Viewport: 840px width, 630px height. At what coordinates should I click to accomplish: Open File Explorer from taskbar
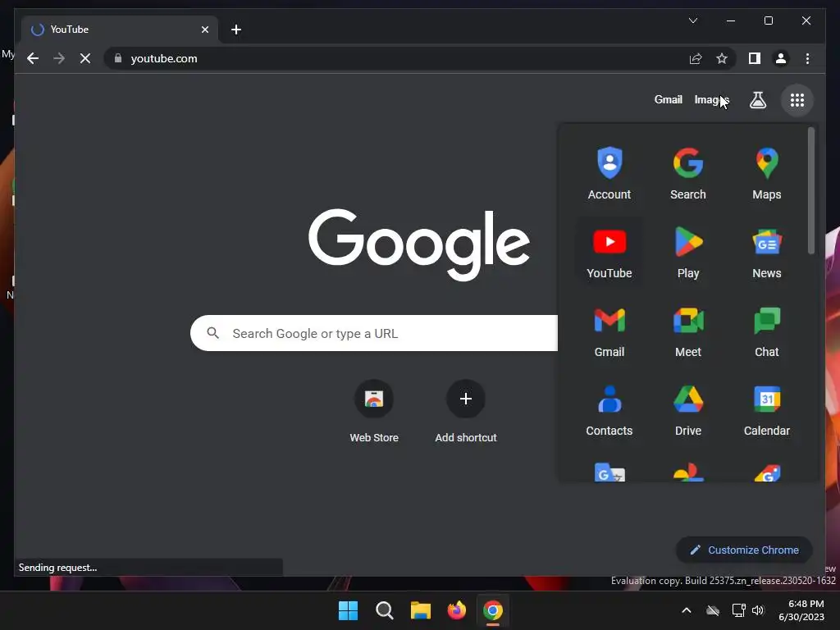pos(421,610)
